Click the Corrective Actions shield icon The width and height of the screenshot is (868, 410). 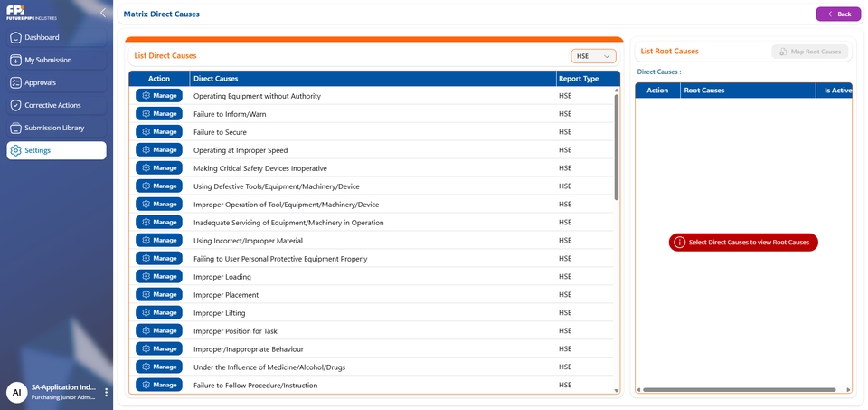tap(15, 105)
